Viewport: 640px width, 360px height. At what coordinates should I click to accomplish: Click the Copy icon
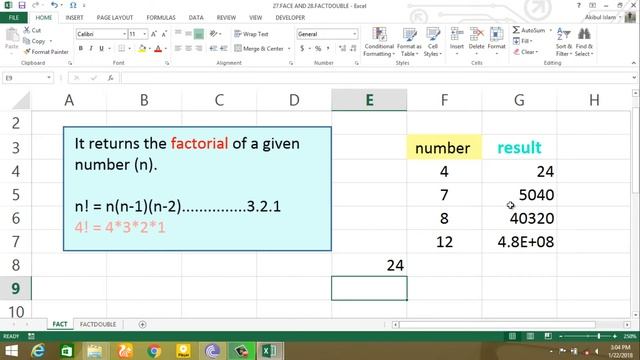point(27,41)
